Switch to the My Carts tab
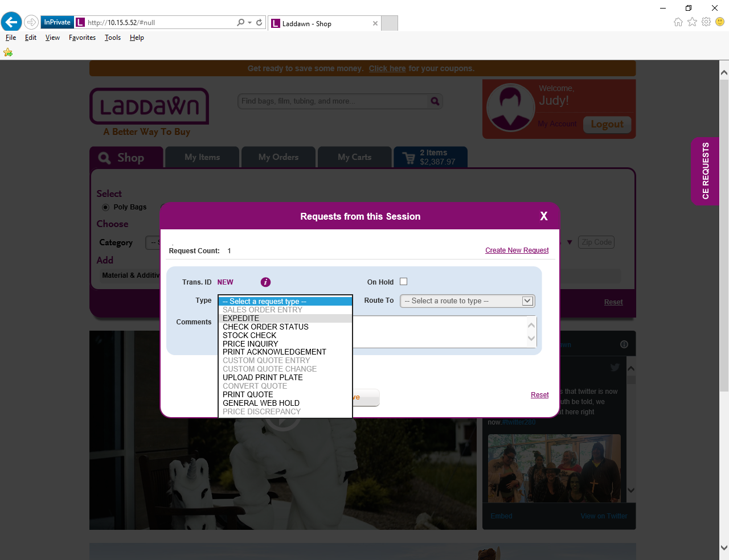729x560 pixels. click(354, 157)
